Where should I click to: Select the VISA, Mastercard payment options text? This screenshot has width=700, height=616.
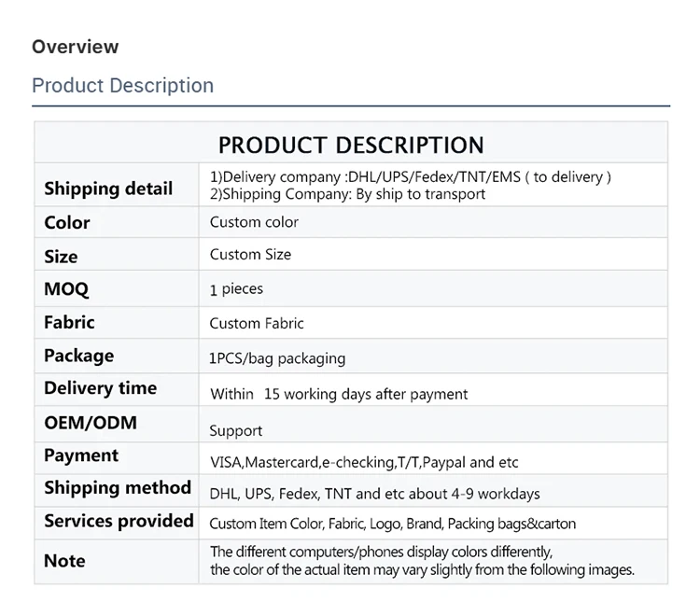coord(364,462)
